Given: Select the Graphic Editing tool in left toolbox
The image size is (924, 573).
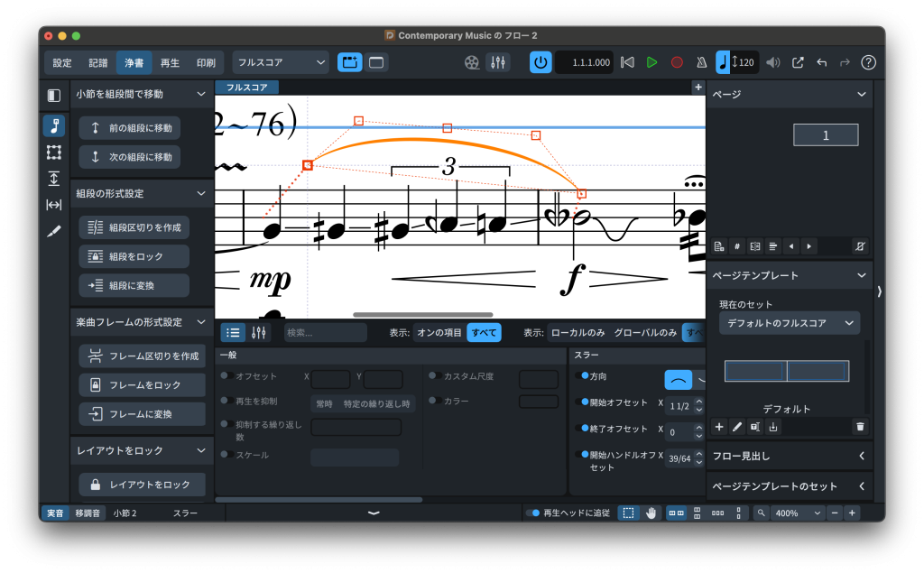Looking at the screenshot, I should coord(54,125).
